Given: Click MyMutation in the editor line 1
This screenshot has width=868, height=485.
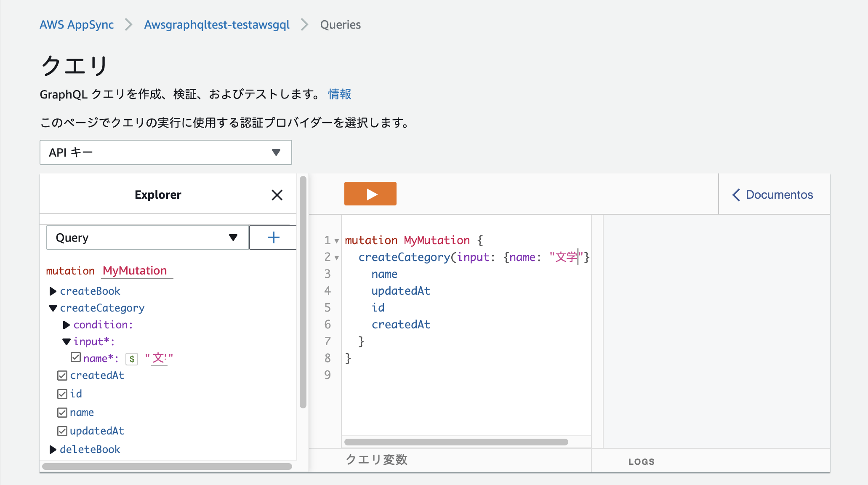Looking at the screenshot, I should coord(437,240).
